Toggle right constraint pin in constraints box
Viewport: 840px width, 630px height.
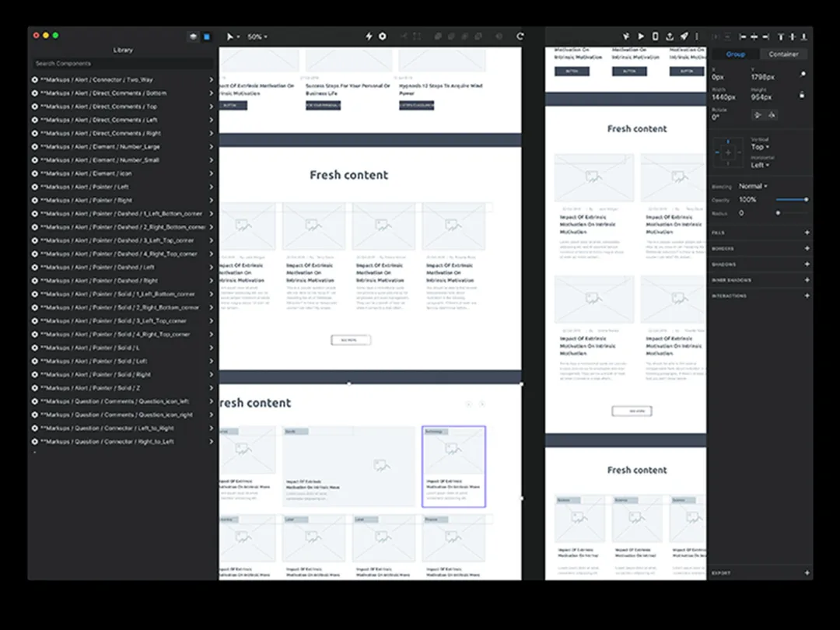click(x=739, y=152)
